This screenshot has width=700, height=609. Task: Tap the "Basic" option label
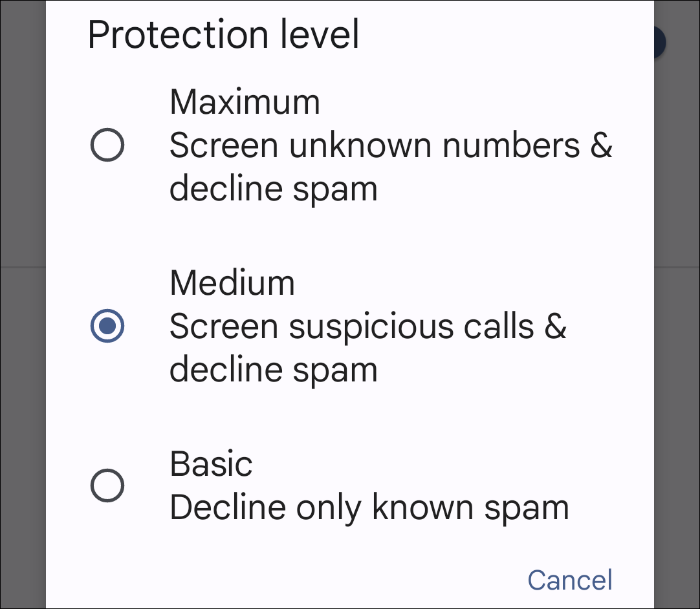[211, 464]
